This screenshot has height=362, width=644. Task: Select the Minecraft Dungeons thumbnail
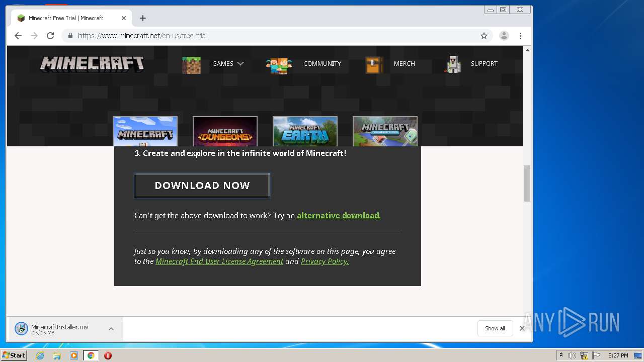point(225,131)
